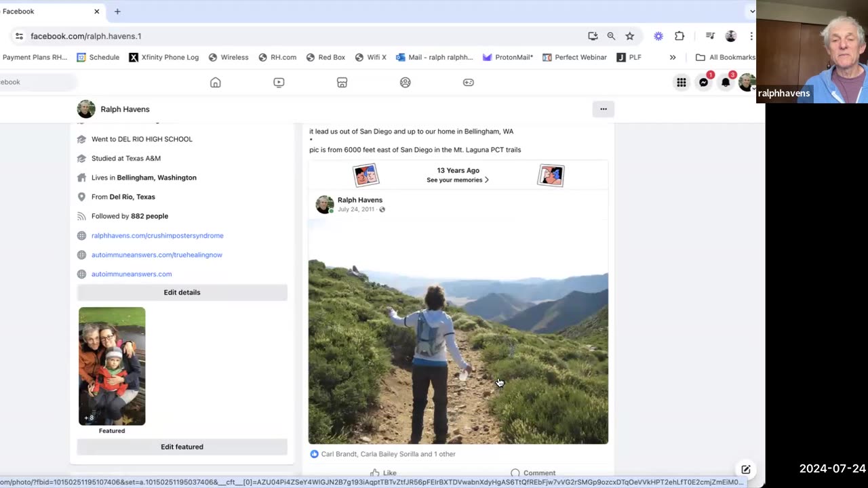Click Comment button on post
Viewport: 868px width, 488px height.
point(533,473)
